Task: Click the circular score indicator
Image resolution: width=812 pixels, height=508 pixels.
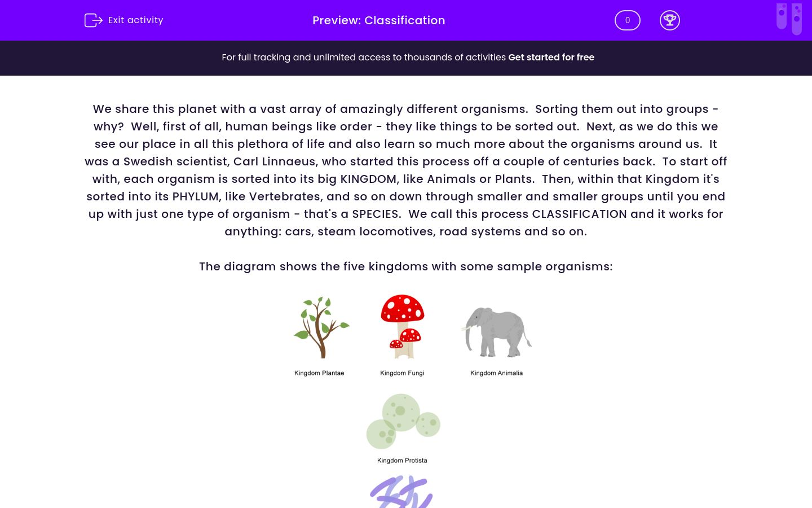Action: click(627, 20)
